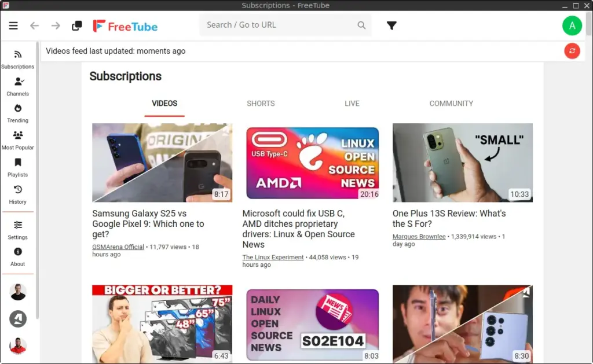Screen dimensions: 593x364
Task: Open Linux Open Source News USB Type-C thumbnail
Action: (312, 163)
